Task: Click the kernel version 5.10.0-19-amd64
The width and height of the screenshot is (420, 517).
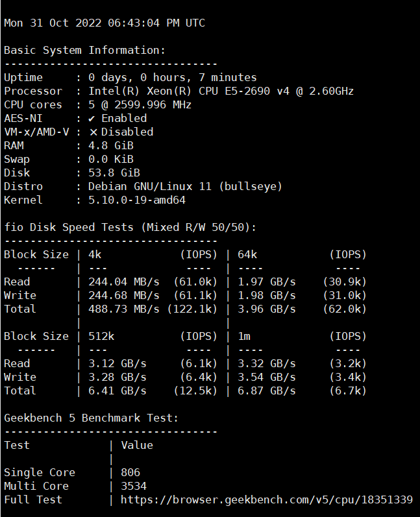Action: [137, 200]
